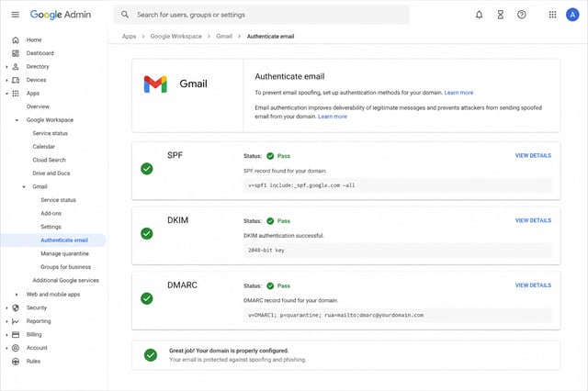The image size is (588, 391).
Task: Expand Web and mobile apps arrow
Action: (17, 295)
